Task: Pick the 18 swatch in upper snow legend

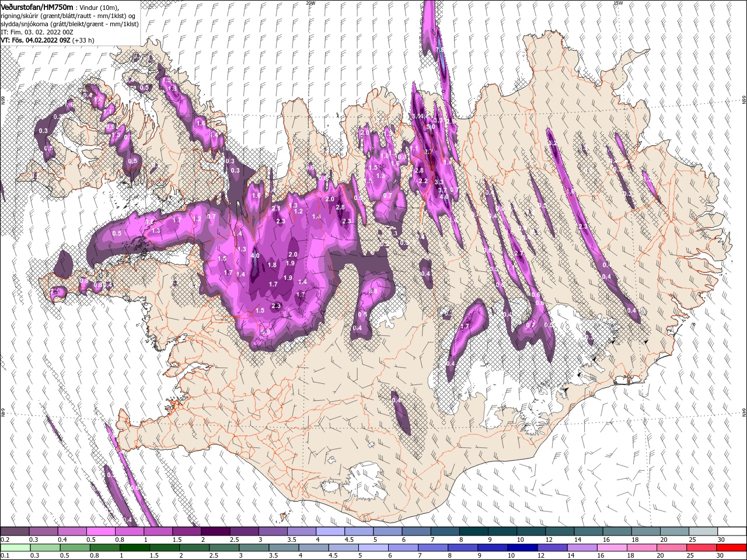Action: point(645,531)
